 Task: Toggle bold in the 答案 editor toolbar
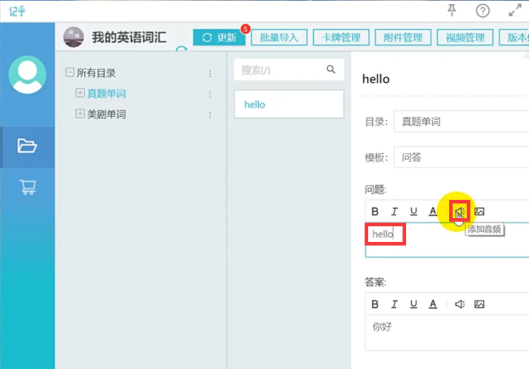[x=375, y=304]
